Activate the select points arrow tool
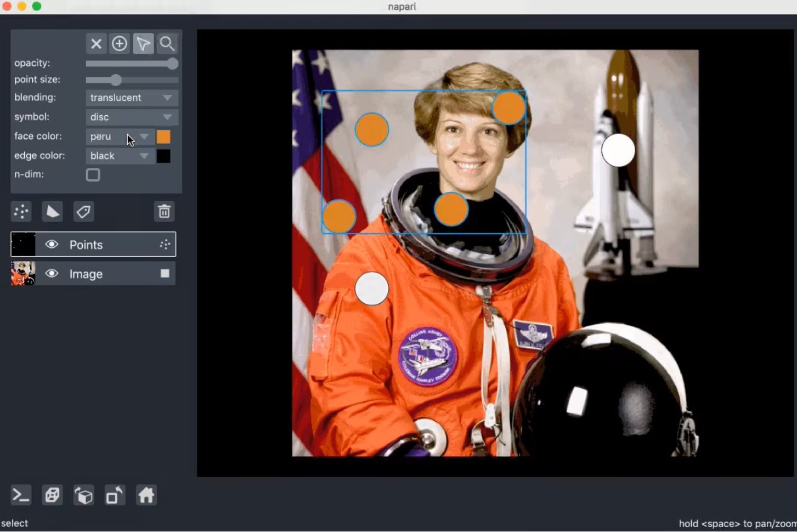The width and height of the screenshot is (797, 532). pyautogui.click(x=143, y=44)
